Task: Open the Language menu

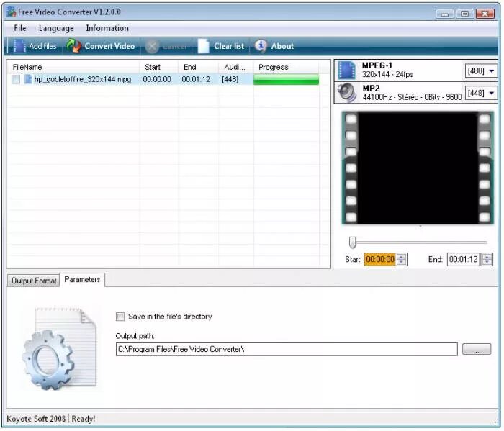Action: click(56, 28)
